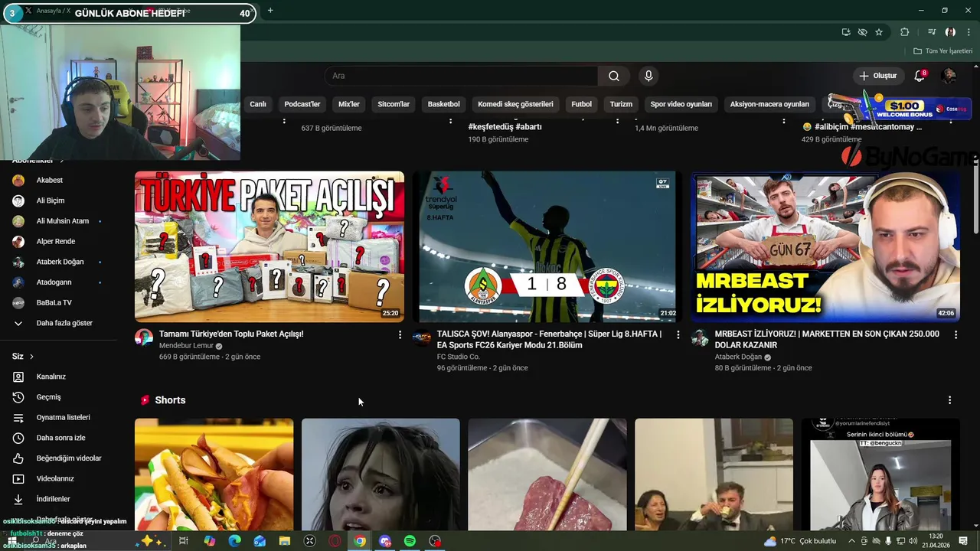
Task: Expand the Siz section chevron
Action: click(31, 357)
